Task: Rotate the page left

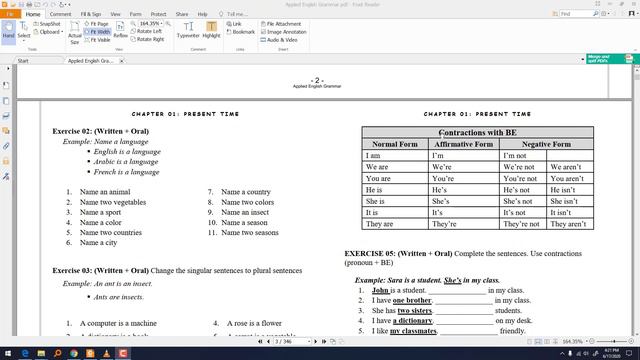Action: click(146, 31)
